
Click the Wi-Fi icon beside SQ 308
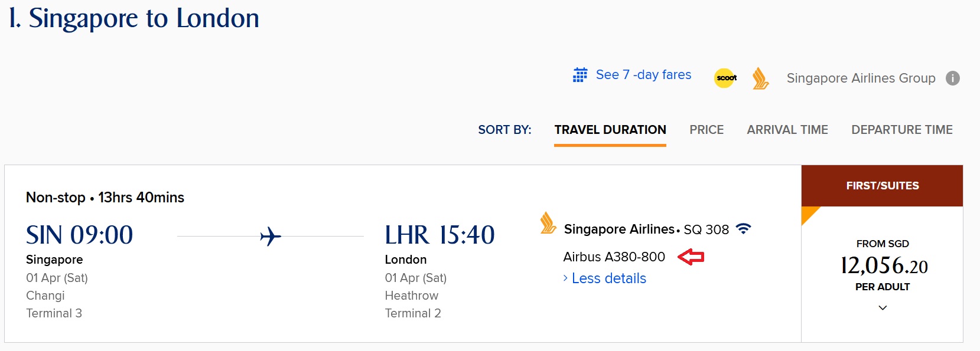744,229
